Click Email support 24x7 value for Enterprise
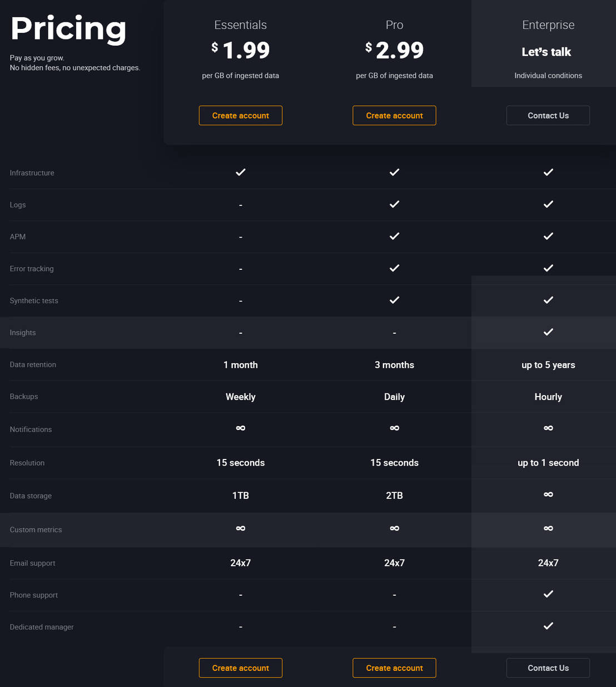The image size is (616, 687). coord(548,563)
